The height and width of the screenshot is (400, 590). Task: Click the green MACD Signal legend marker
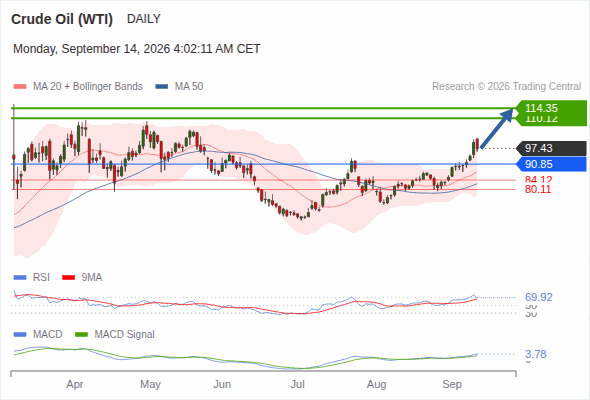pos(81,335)
